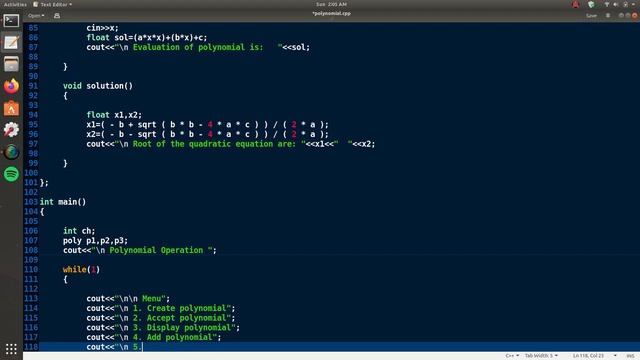
Task: Click the 'Polynomial Operation' string on line 108
Action: pos(156,250)
